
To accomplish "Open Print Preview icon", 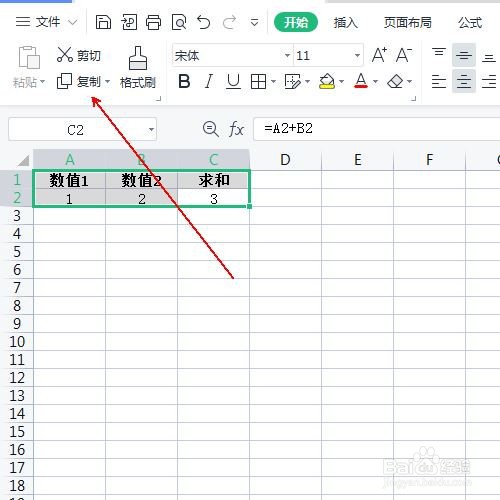I will coord(179,23).
